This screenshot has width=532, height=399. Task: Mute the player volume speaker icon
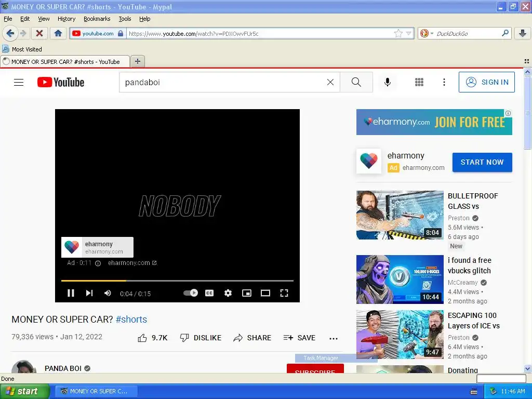tap(108, 293)
